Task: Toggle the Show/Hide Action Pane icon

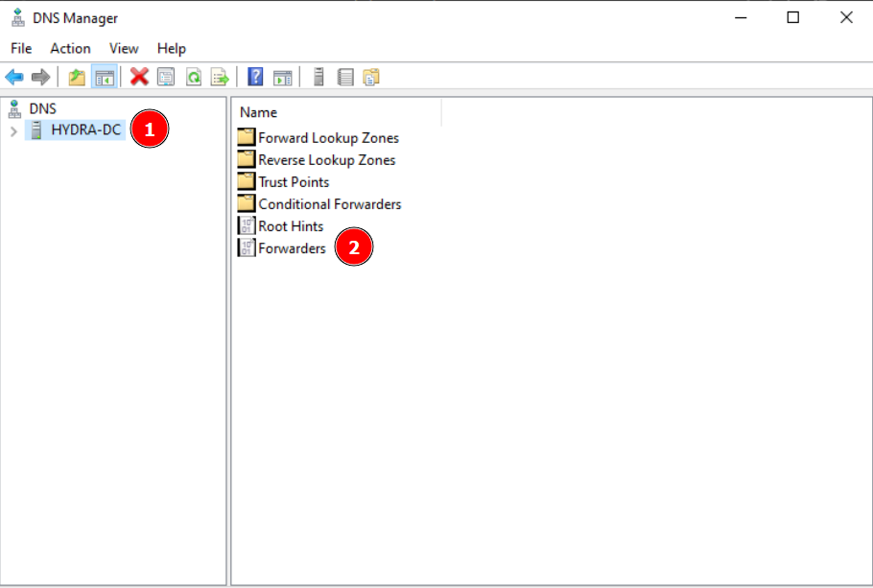Action: tap(282, 78)
